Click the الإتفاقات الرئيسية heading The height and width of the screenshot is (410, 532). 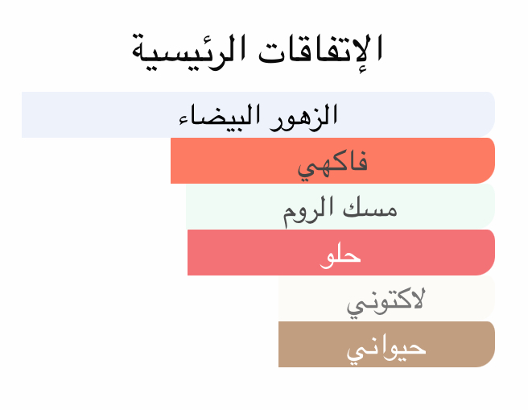coord(257,50)
